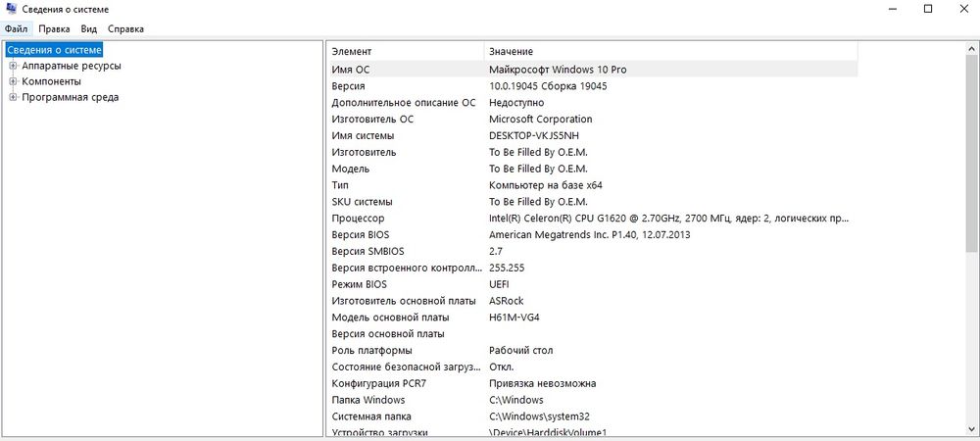
Task: Expand the Программная среда tree node
Action: (13, 97)
